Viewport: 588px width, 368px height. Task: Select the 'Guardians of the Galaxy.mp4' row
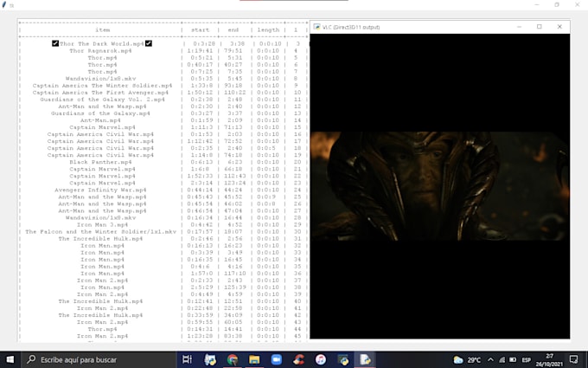click(100, 113)
